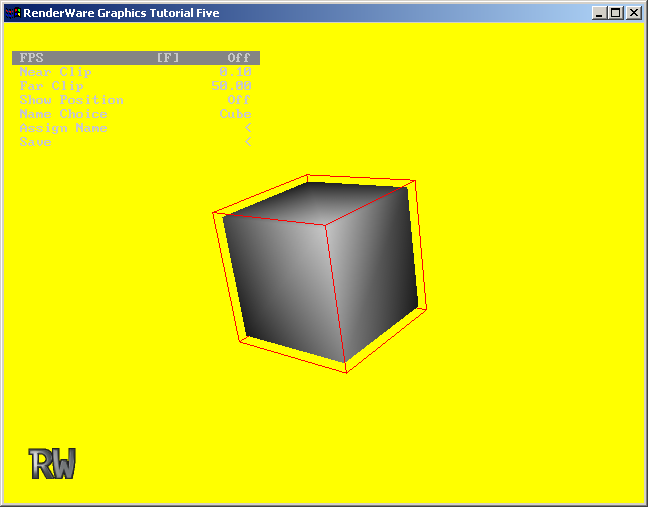Close the RenderWare Graphics Tutorial window
The width and height of the screenshot is (648, 507).
(x=633, y=13)
